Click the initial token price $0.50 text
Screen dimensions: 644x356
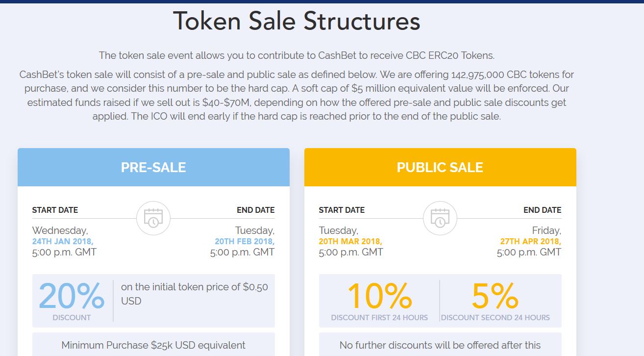click(x=195, y=294)
